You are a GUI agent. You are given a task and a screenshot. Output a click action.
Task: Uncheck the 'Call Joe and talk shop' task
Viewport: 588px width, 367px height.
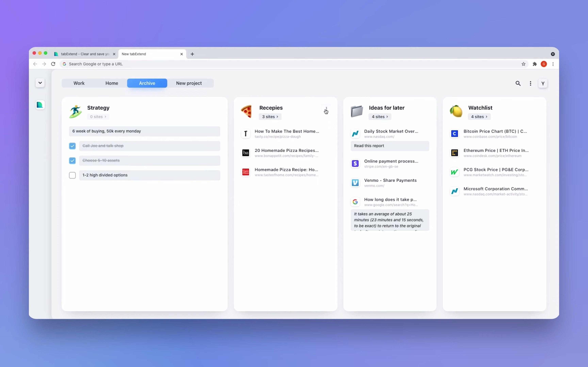pyautogui.click(x=72, y=146)
